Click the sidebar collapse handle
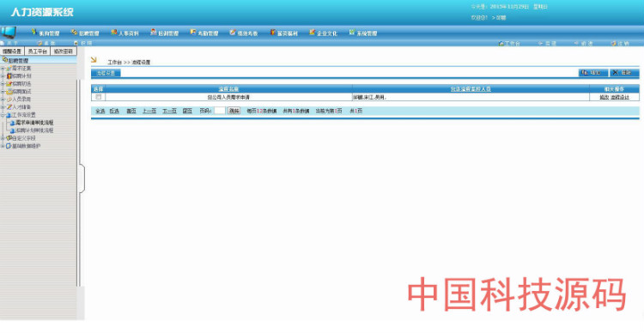644x333 pixels. point(82,179)
